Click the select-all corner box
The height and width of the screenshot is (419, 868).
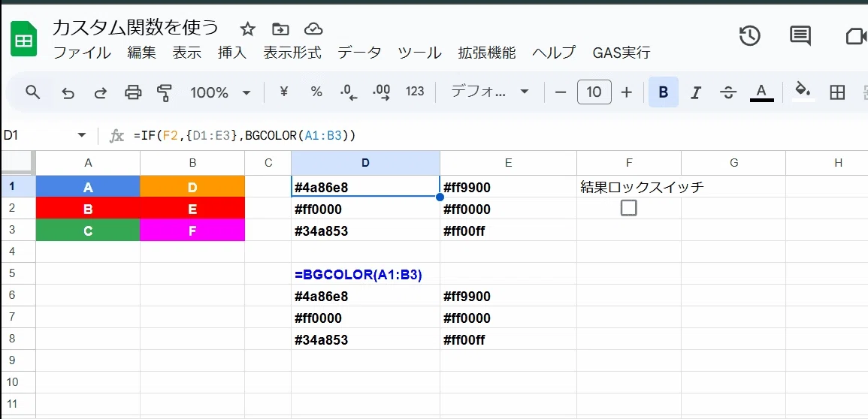[18, 162]
